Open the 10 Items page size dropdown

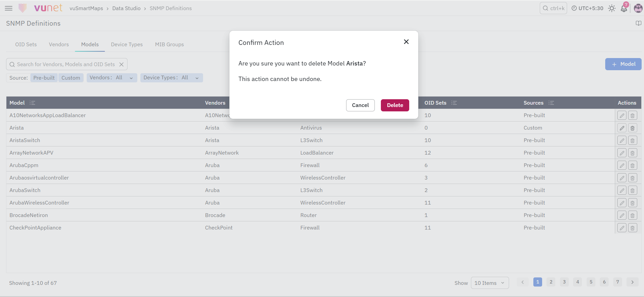tap(489, 283)
